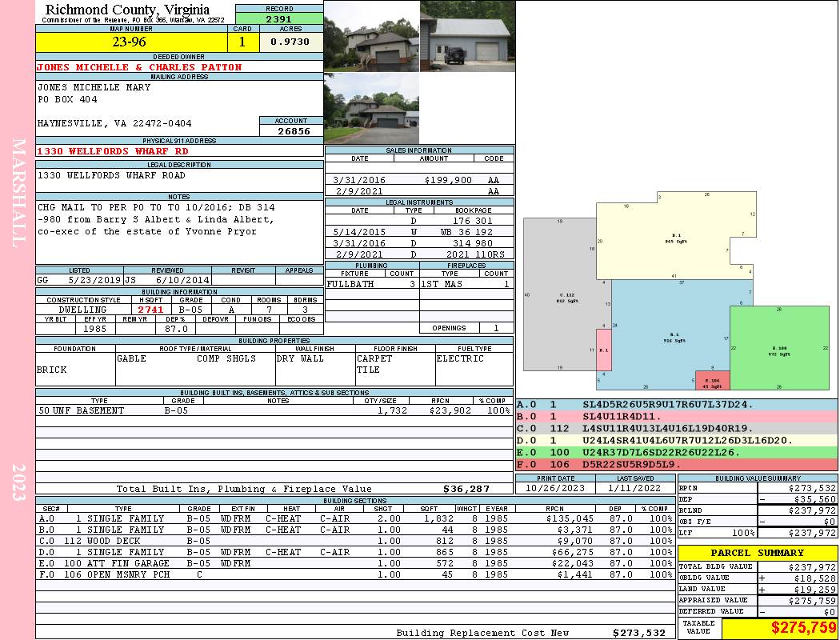Click the MARSHALL district label on sidebar
This screenshot has width=840, height=640.
tap(18, 193)
